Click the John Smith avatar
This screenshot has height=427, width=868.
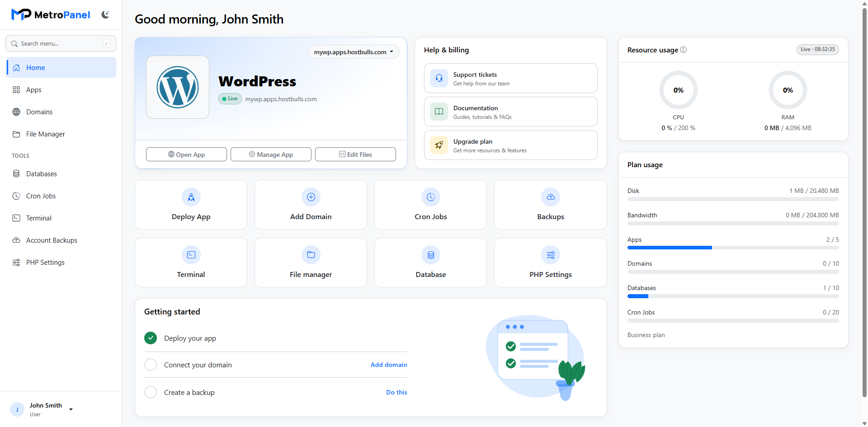[x=17, y=409]
